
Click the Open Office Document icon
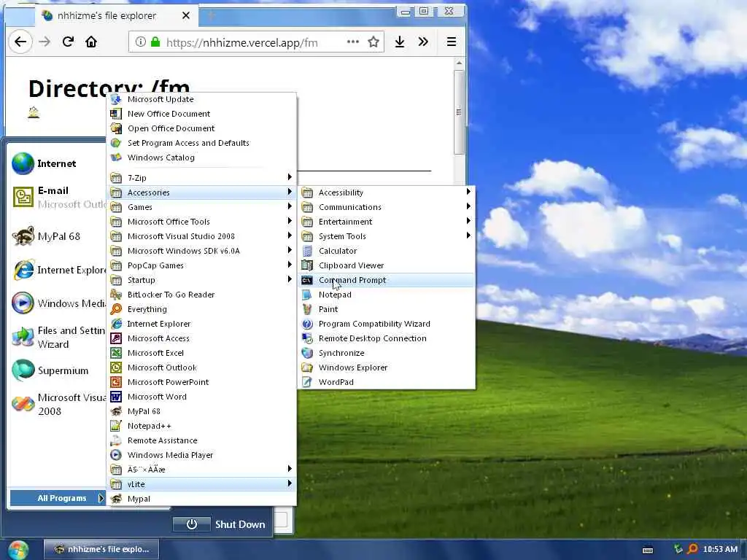[x=116, y=128]
